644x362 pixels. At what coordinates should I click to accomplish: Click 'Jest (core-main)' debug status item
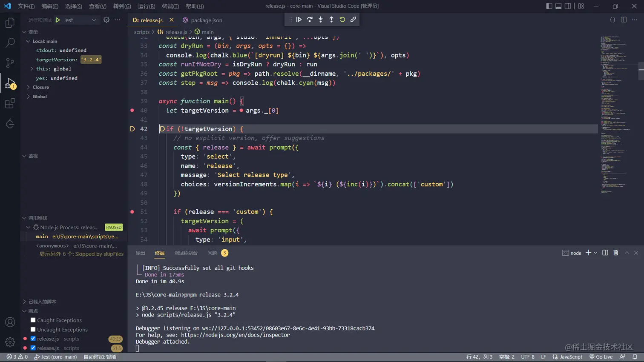pyautogui.click(x=55, y=357)
